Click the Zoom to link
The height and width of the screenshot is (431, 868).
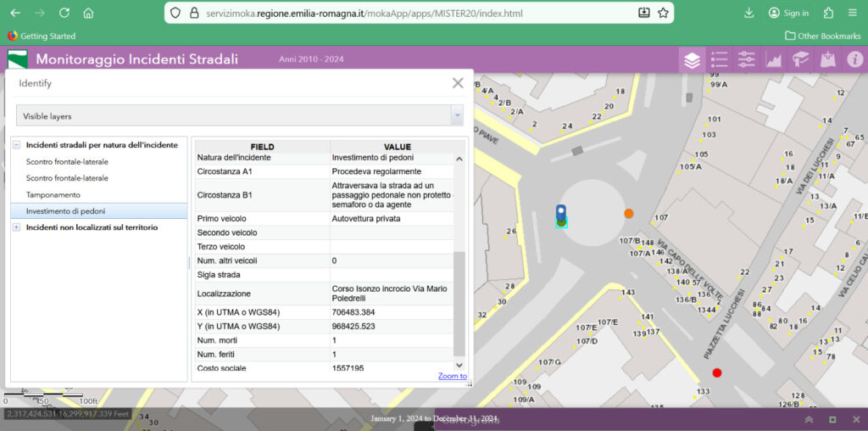[452, 376]
